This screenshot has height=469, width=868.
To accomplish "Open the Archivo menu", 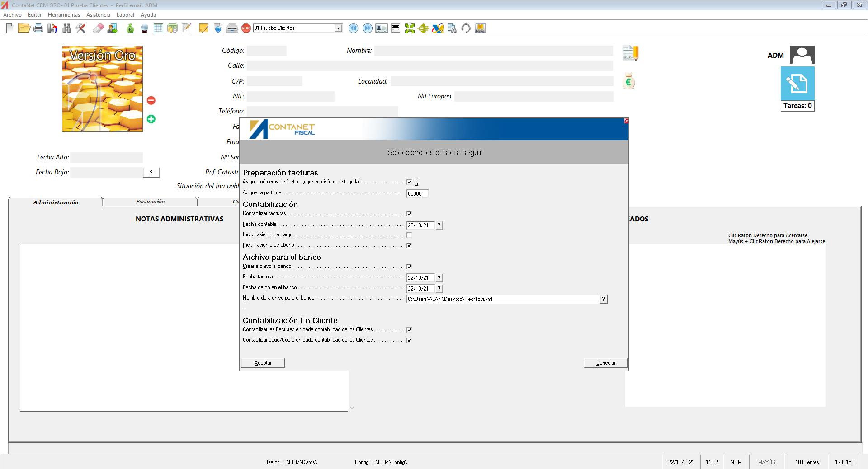I will coord(12,15).
